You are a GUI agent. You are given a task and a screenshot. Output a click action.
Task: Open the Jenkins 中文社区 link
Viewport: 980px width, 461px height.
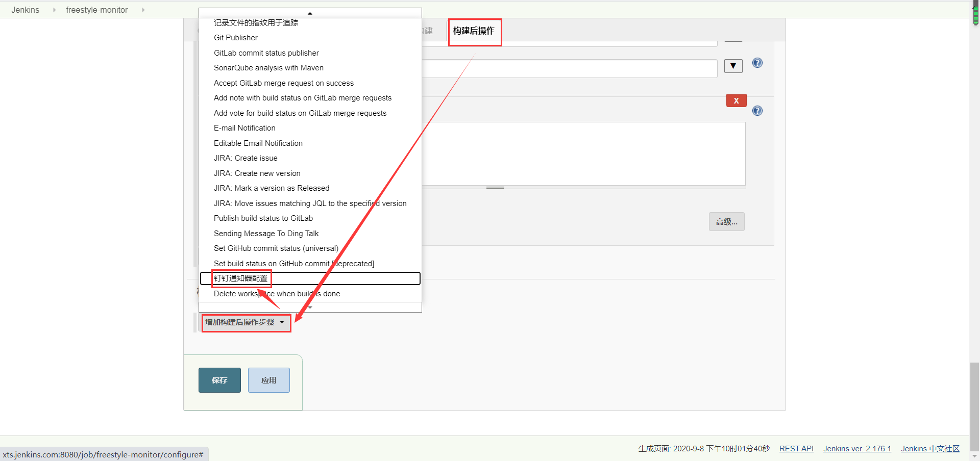tap(930, 449)
